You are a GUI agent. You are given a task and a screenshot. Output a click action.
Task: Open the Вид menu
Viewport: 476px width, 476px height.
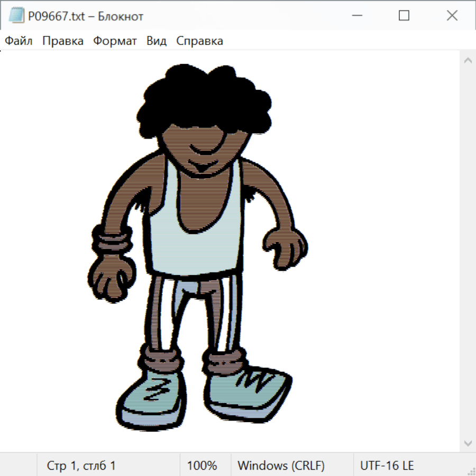pyautogui.click(x=157, y=41)
